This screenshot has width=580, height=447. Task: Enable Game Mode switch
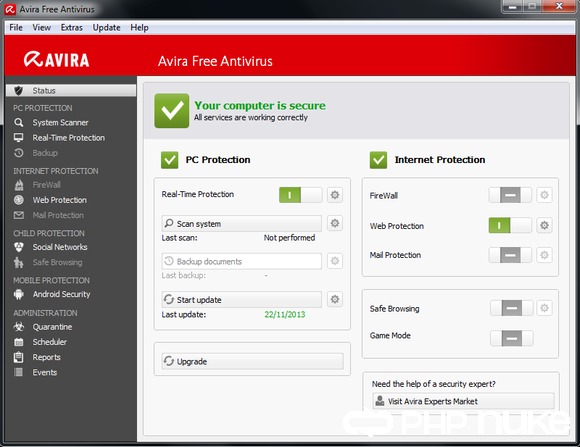(x=512, y=338)
